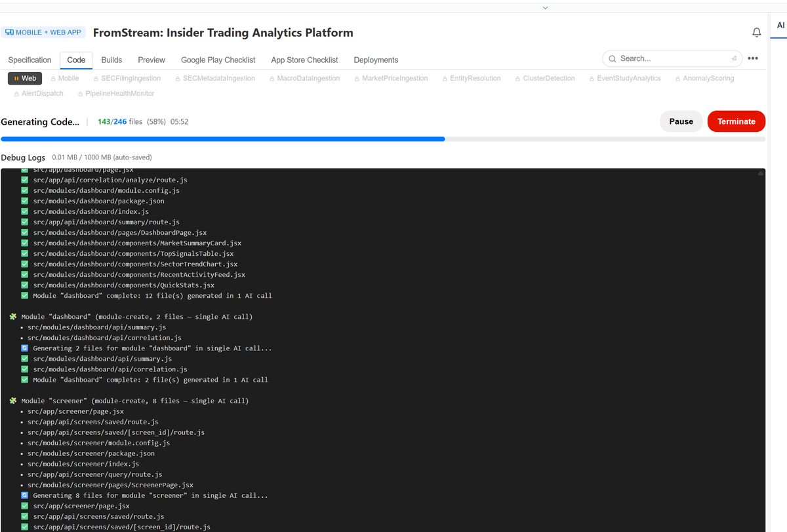
Task: Click the green check next to QuickStats.jsx
Action: coord(25,285)
